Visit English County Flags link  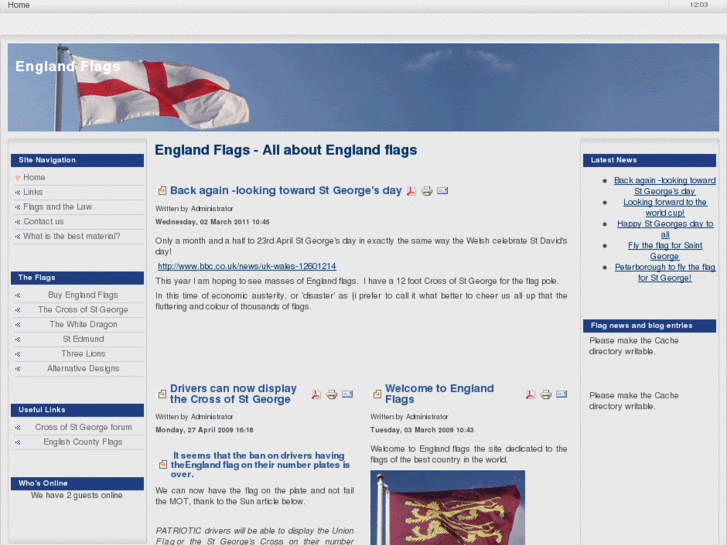[x=83, y=442]
